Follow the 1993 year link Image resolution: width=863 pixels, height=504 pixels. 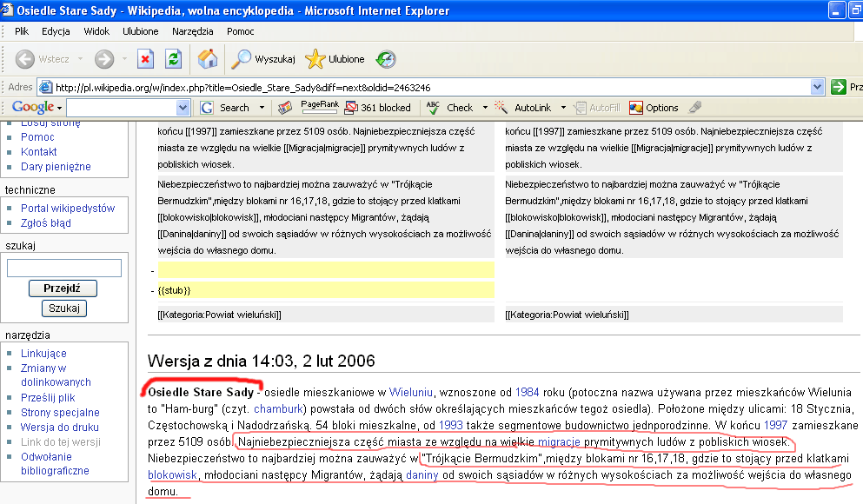pos(451,425)
